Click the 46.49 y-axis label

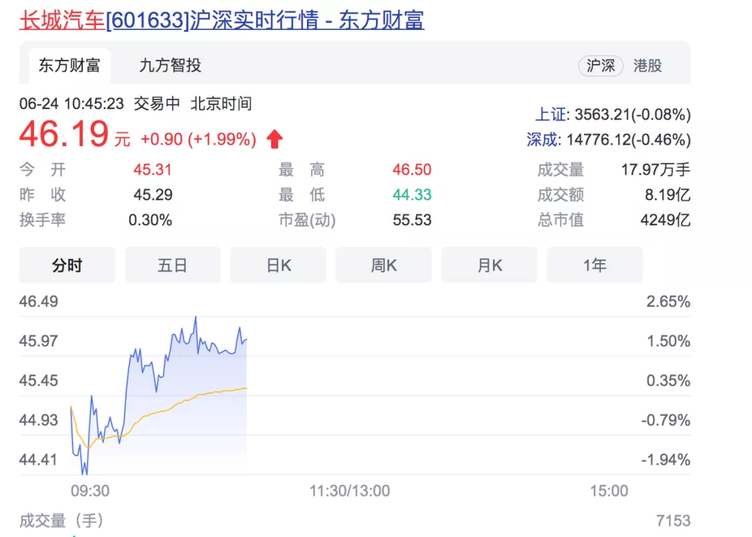38,302
